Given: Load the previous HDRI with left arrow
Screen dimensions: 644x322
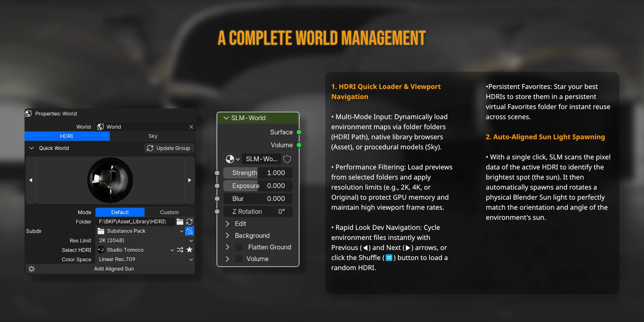Looking at the screenshot, I should [31, 180].
